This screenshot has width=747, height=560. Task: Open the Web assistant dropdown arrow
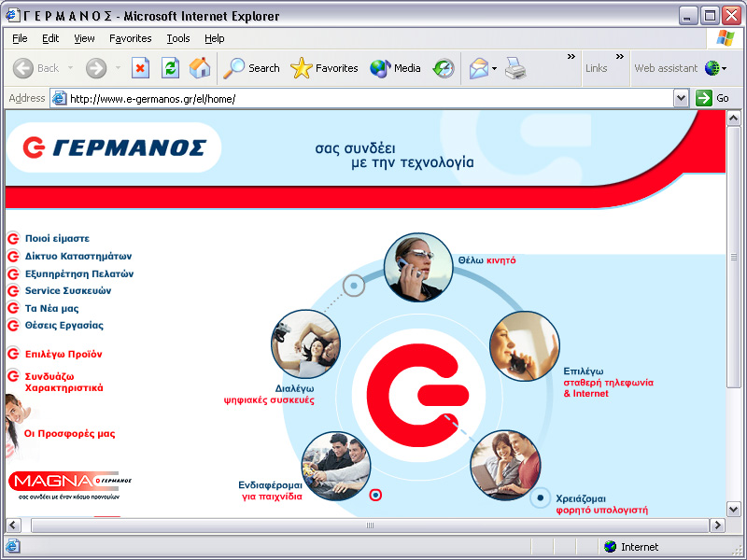[x=725, y=68]
